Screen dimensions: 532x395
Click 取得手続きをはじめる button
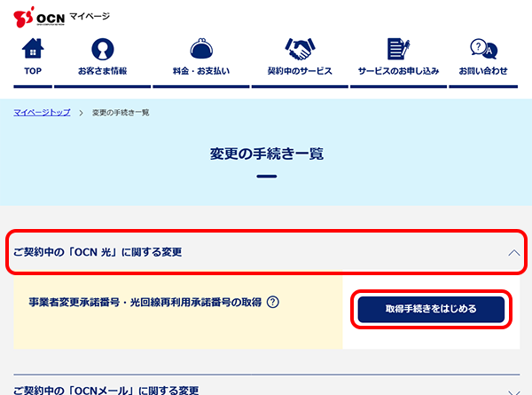431,309
